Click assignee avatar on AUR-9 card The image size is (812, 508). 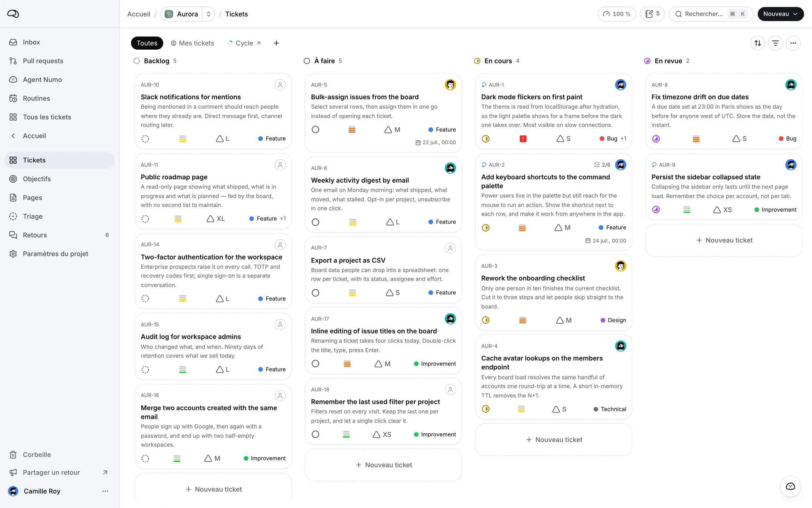point(791,165)
